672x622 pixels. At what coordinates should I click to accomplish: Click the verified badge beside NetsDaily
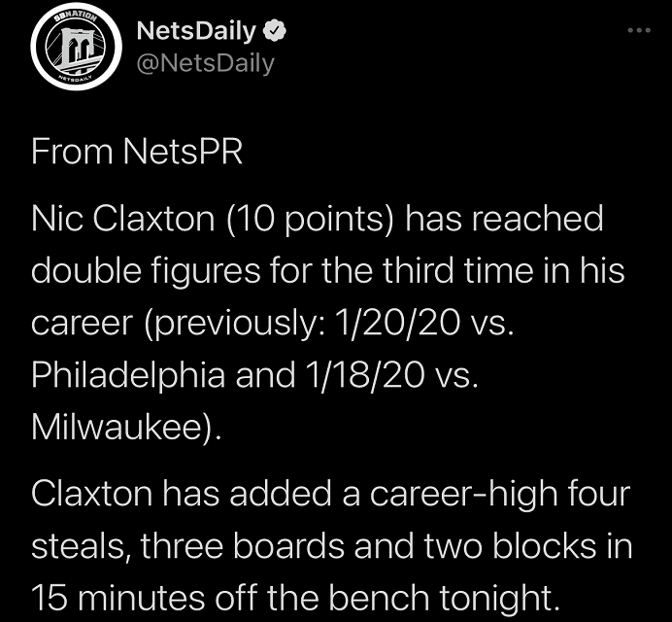pyautogui.click(x=276, y=31)
